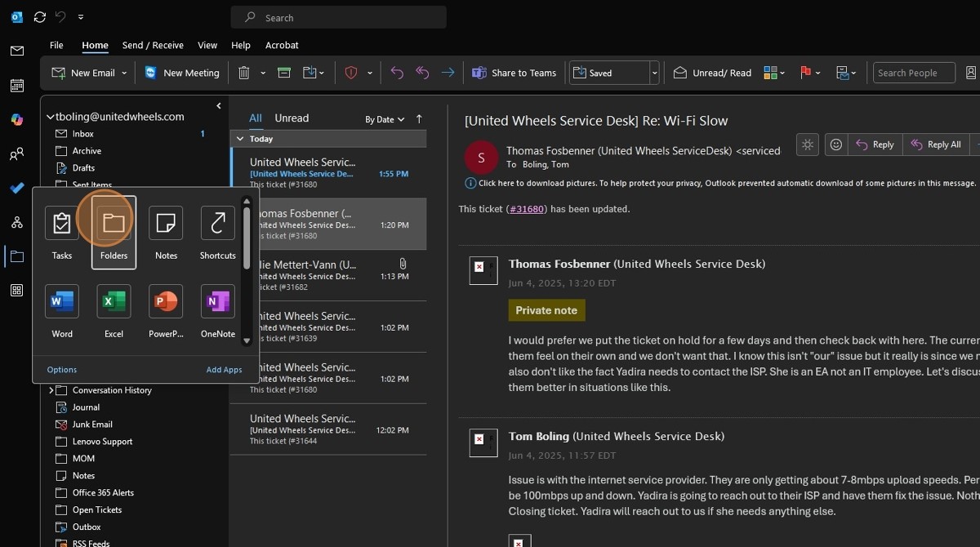Viewport: 980px width, 547px height.
Task: Open the File menu
Action: pos(56,45)
